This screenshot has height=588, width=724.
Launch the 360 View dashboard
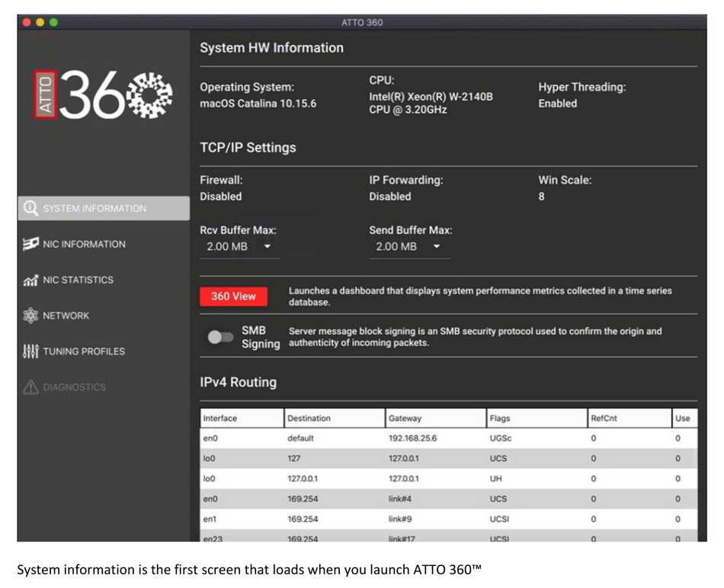[233, 296]
